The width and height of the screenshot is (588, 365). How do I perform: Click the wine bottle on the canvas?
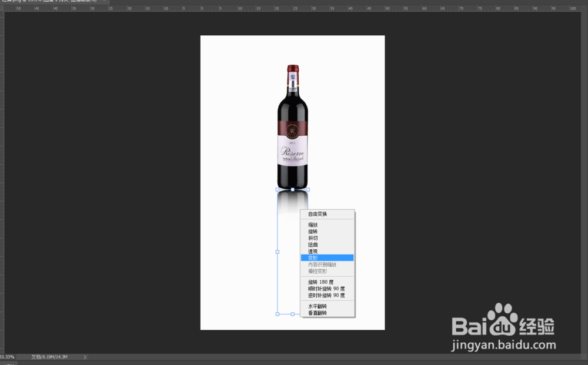292,127
